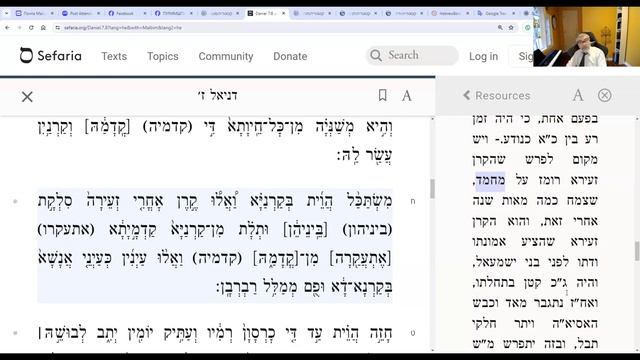Switch to the Google Translate browser tab
Screen dimensions: 640x360
(x=495, y=13)
